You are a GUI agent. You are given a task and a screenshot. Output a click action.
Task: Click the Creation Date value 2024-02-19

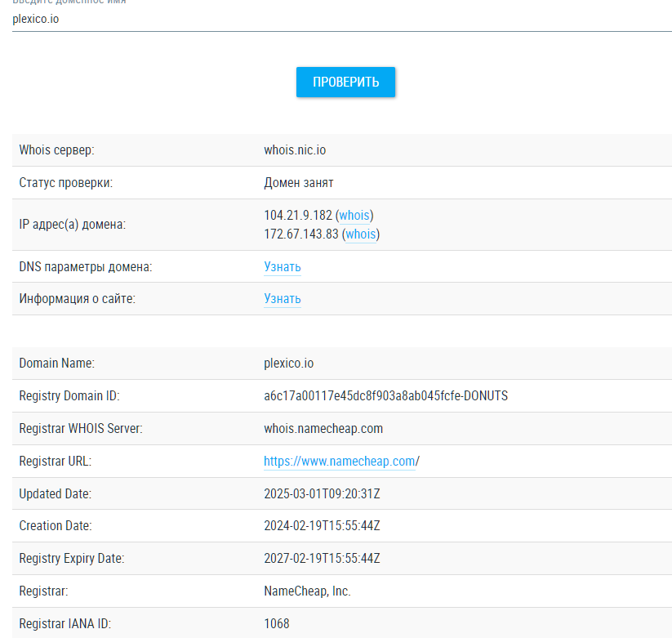322,527
